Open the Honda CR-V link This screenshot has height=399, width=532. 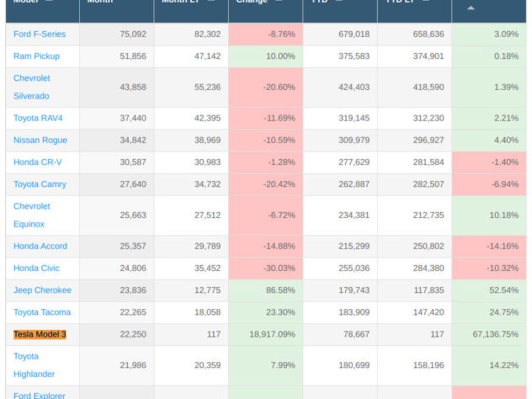click(x=37, y=162)
